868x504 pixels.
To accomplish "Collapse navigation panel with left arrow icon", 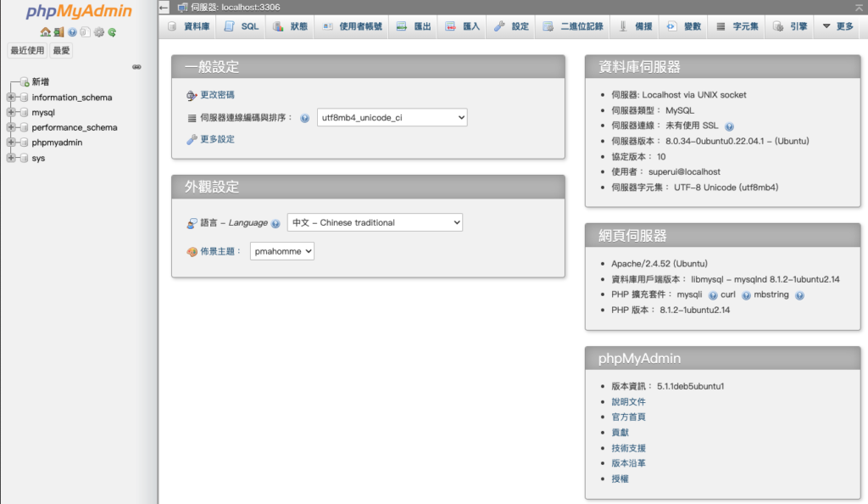I will click(x=164, y=7).
